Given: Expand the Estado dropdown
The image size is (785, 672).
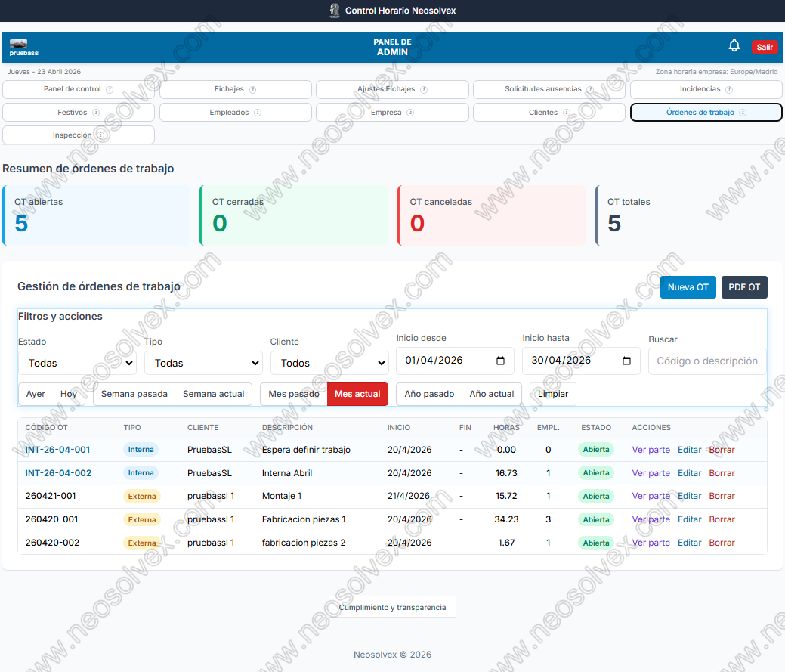Looking at the screenshot, I should tap(78, 363).
